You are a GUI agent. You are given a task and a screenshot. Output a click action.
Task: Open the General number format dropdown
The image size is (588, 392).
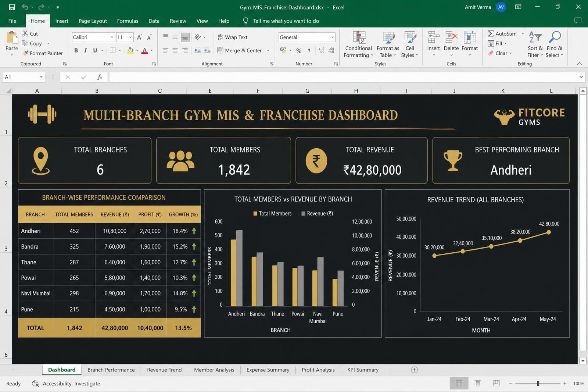click(332, 37)
